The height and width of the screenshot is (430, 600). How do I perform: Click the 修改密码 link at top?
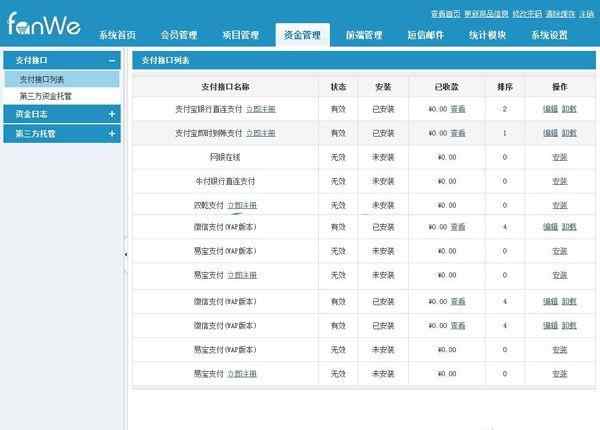pos(527,14)
